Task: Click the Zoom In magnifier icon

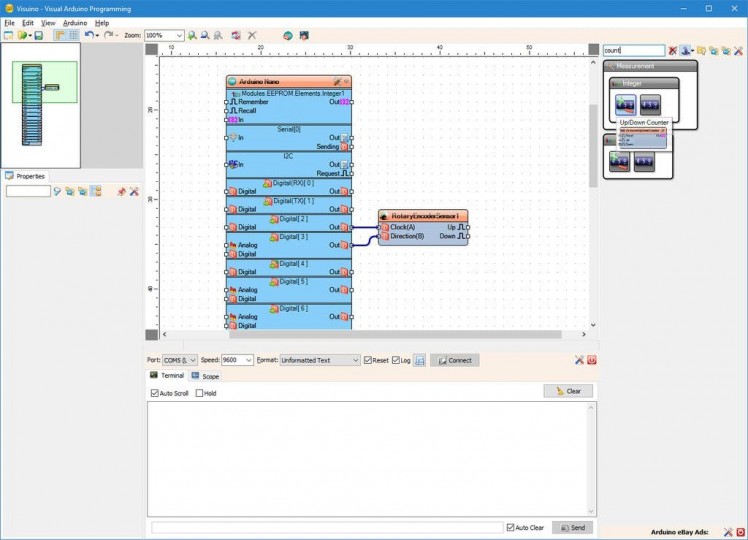Action: point(192,35)
